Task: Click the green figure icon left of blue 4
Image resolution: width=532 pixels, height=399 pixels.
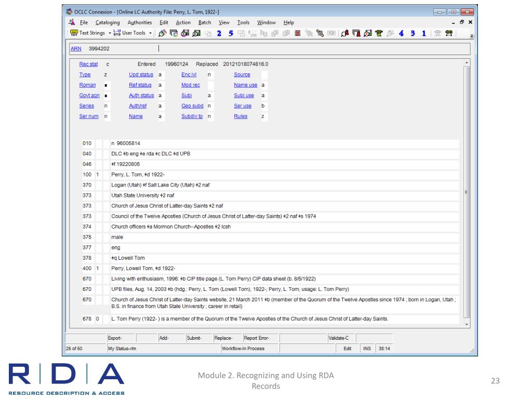Action: pos(379,33)
